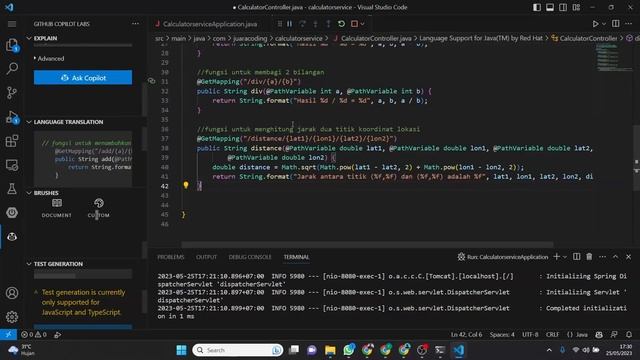
Task: Split the terminal
Action: coord(576,256)
